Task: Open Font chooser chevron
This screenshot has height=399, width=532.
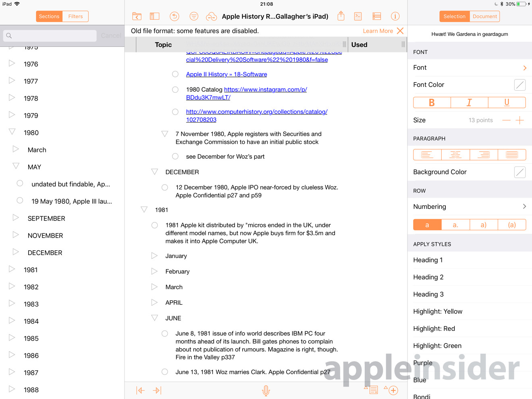Action: coord(525,68)
